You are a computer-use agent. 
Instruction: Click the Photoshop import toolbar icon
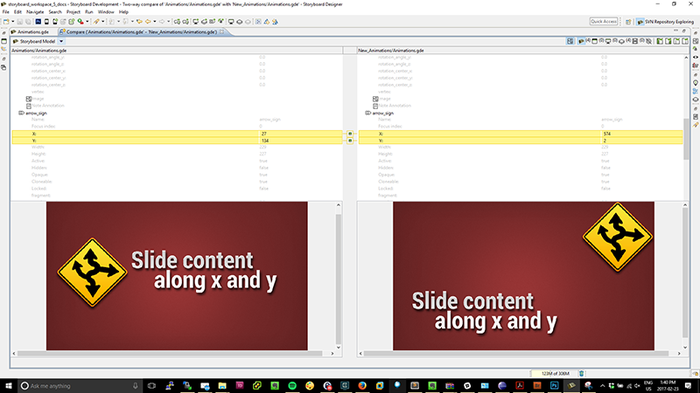(x=38, y=21)
